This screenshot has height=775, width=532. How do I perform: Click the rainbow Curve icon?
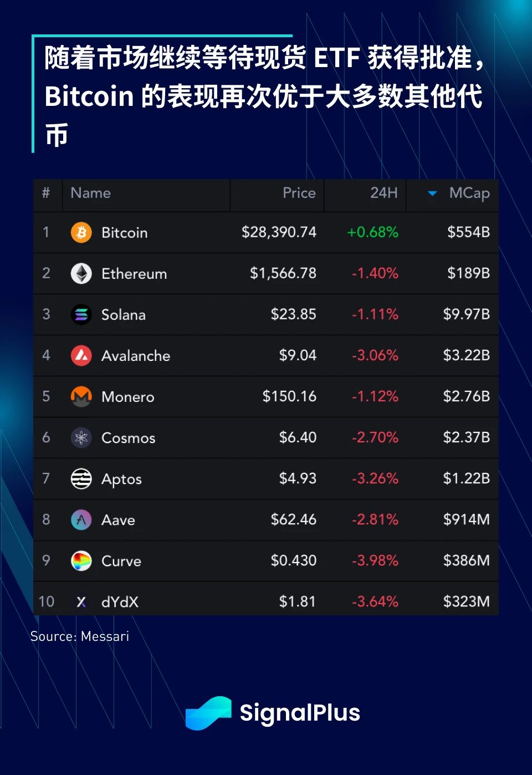pos(81,560)
